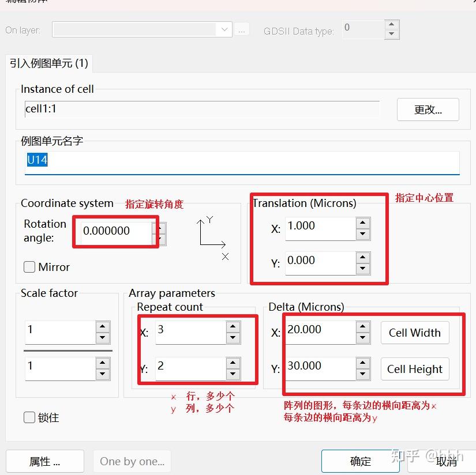
Task: Decrease the Translation Y value
Action: (364, 267)
